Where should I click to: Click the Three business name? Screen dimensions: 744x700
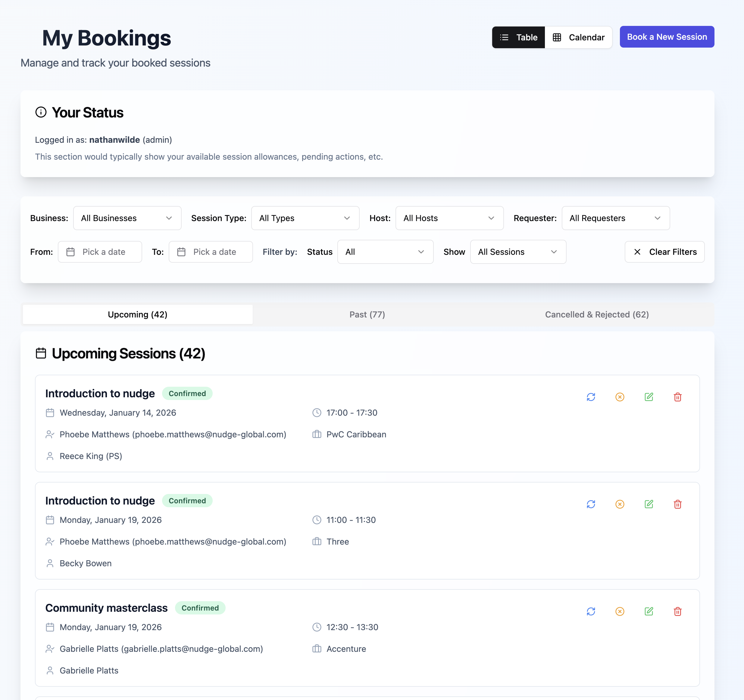(x=338, y=542)
